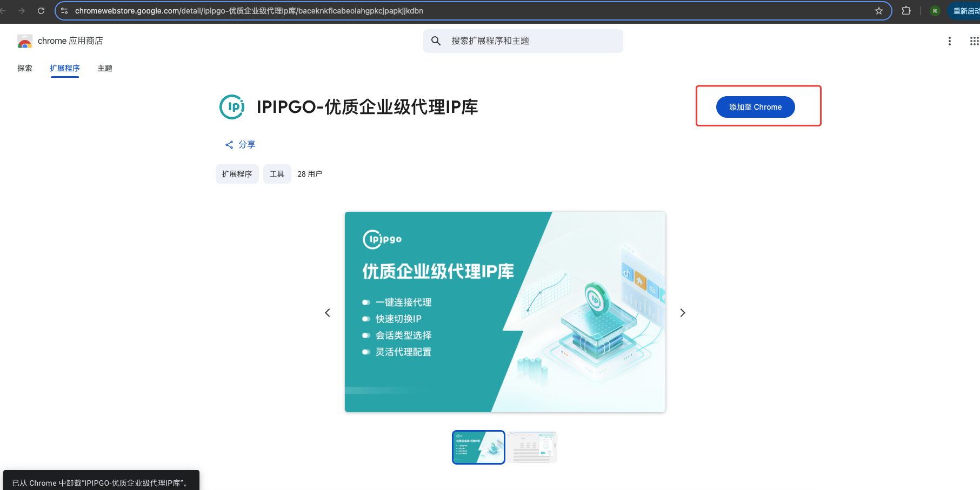Viewport: 980px width, 490px height.
Task: Switch to the 探索 tab
Action: click(x=24, y=68)
